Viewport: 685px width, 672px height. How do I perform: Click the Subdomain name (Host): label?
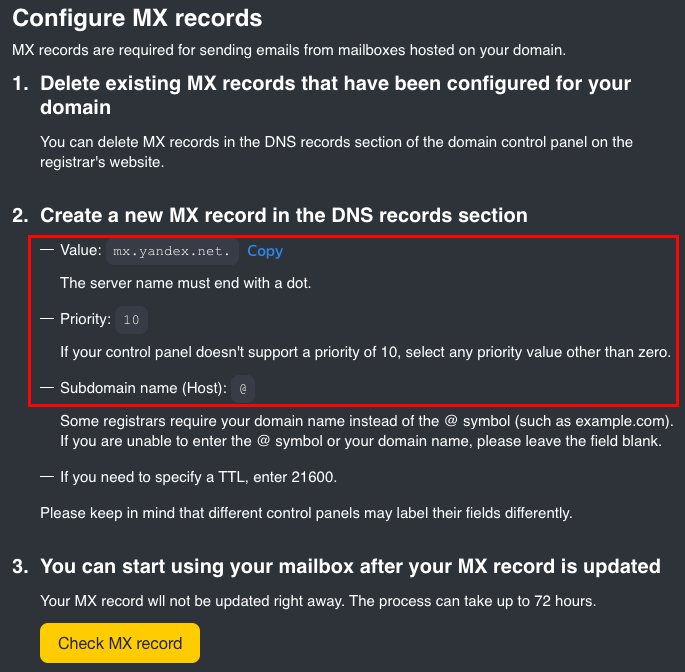[x=144, y=388]
